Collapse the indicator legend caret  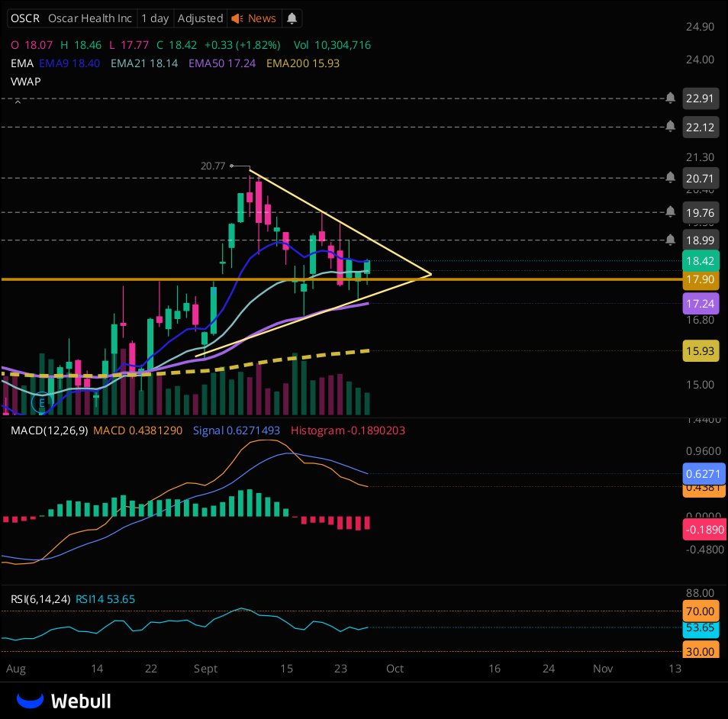18,102
